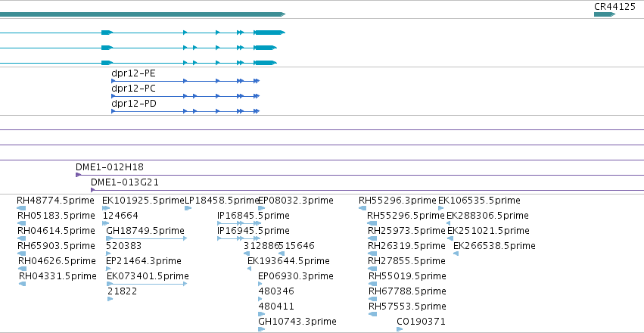Select RH55296.3prime EST
The width and height of the screenshot is (644, 333).
(x=397, y=201)
